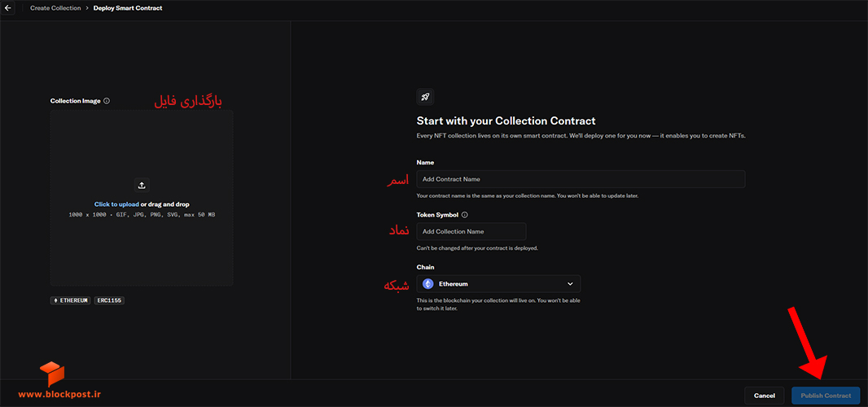Click the Publish Contract button
Viewport: 868px width, 407px height.
(826, 396)
